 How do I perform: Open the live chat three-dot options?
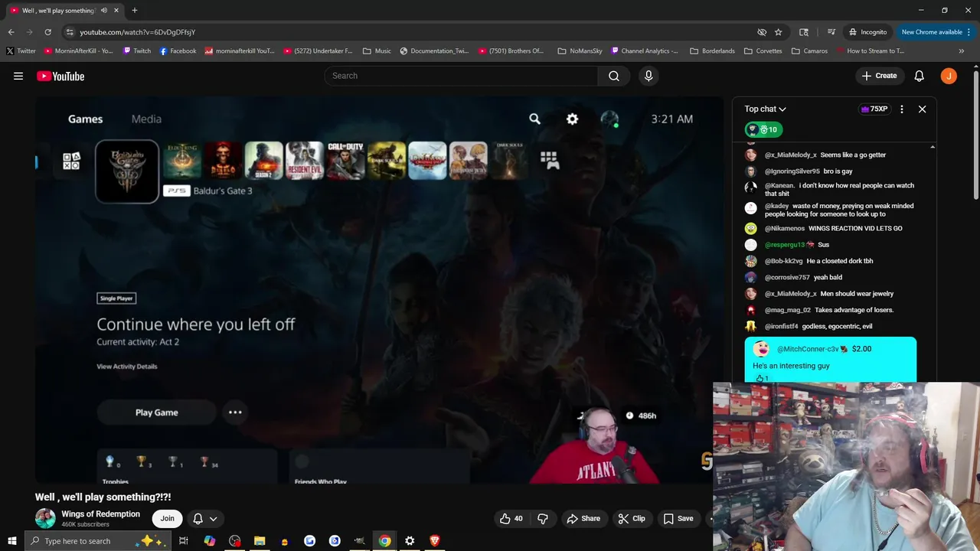pyautogui.click(x=901, y=109)
